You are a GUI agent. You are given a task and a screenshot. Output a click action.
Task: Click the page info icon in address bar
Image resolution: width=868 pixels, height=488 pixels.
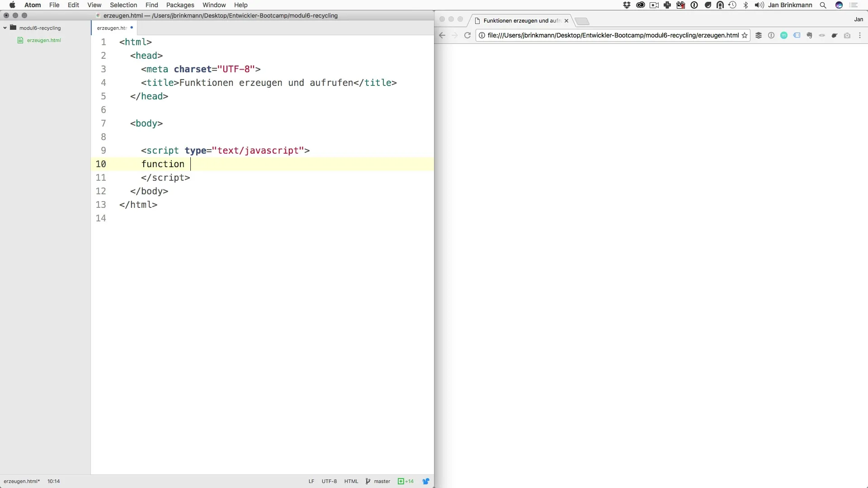(x=482, y=35)
